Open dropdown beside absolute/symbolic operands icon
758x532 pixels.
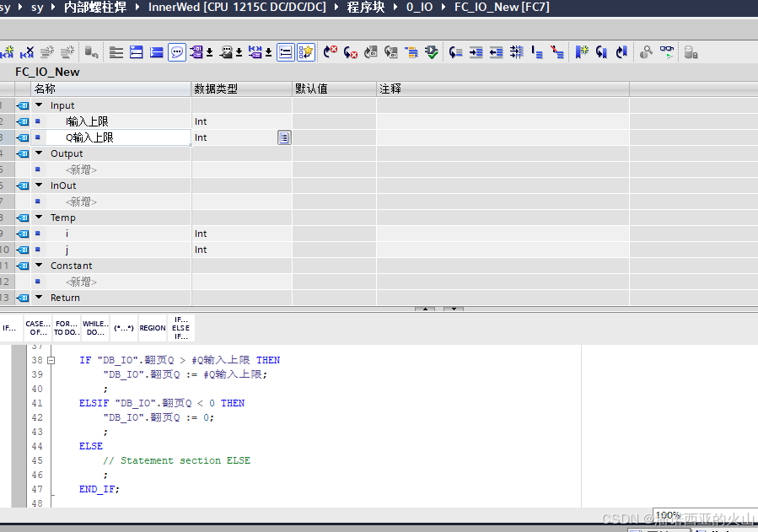[210, 52]
